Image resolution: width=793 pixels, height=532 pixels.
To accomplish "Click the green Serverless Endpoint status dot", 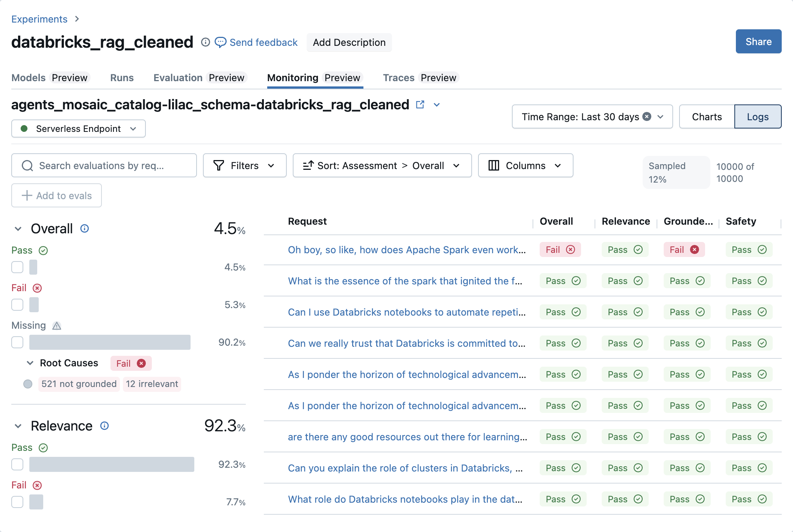I will tap(24, 128).
